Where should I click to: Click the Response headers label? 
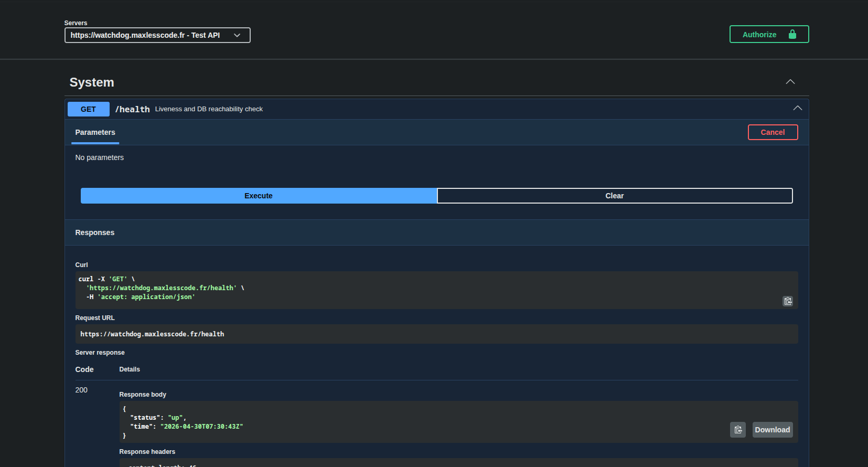[147, 452]
